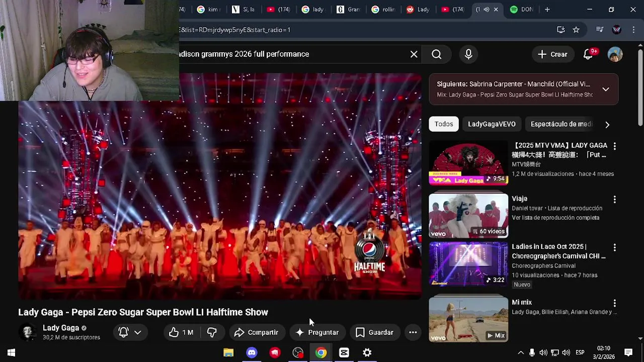Open the Windows notification center
Viewport: 644px width, 362px height.
(x=628, y=352)
